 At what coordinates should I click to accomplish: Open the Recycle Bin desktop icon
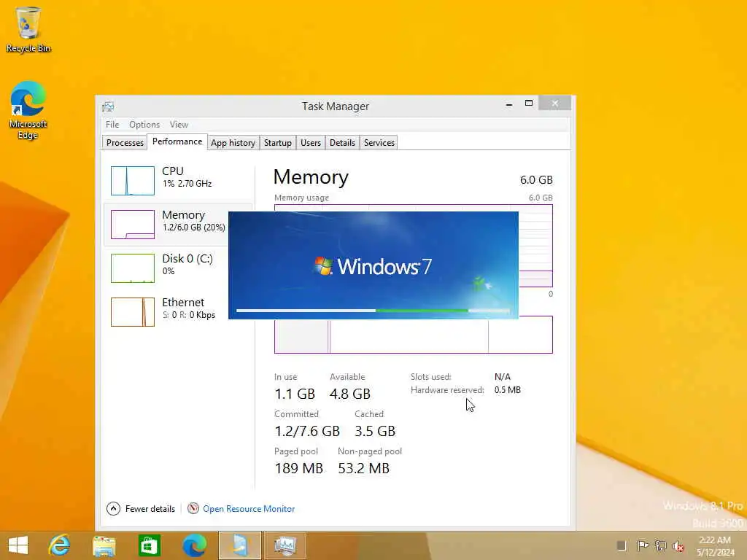click(x=28, y=29)
